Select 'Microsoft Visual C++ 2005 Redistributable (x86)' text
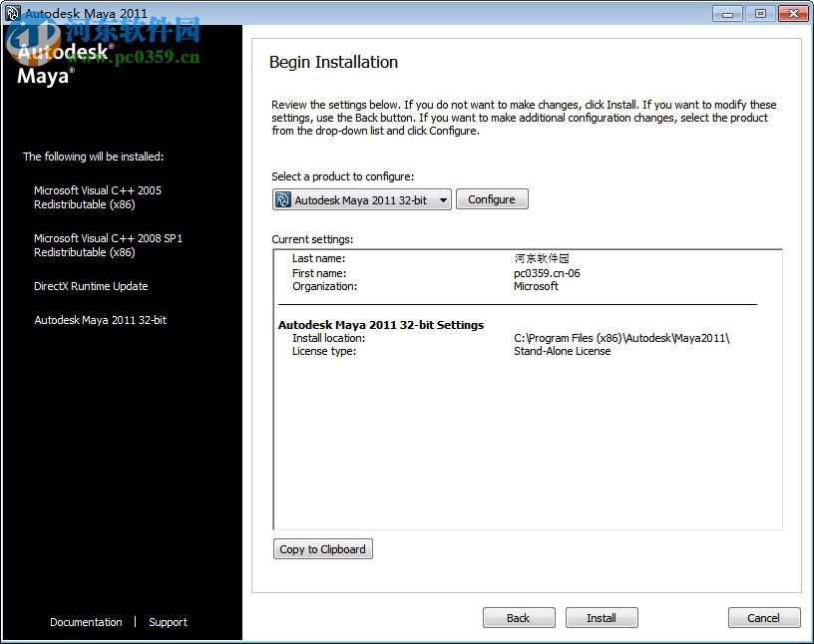The image size is (814, 644). [x=98, y=197]
